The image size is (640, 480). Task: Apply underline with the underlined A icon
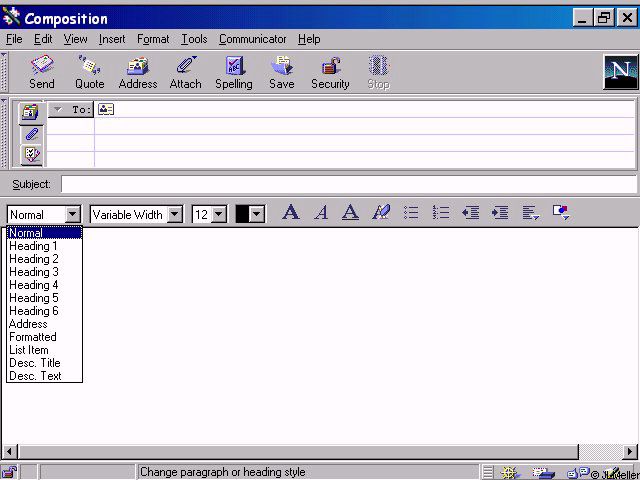pos(350,213)
